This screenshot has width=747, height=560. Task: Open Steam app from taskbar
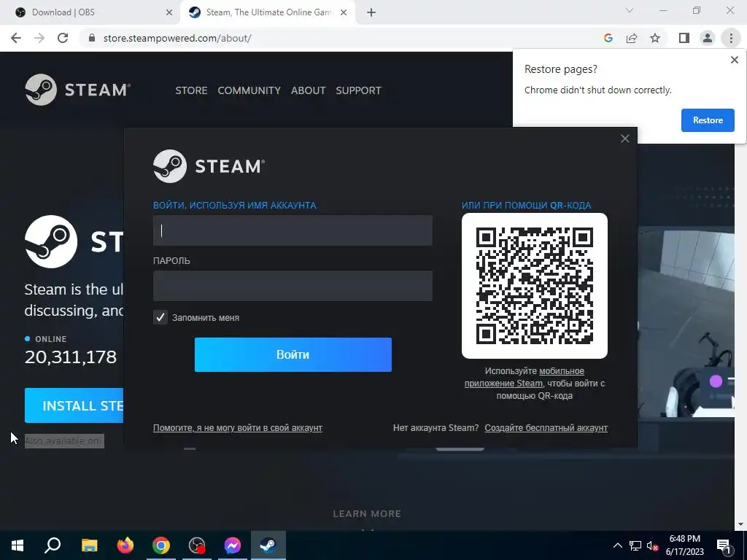[x=268, y=545]
